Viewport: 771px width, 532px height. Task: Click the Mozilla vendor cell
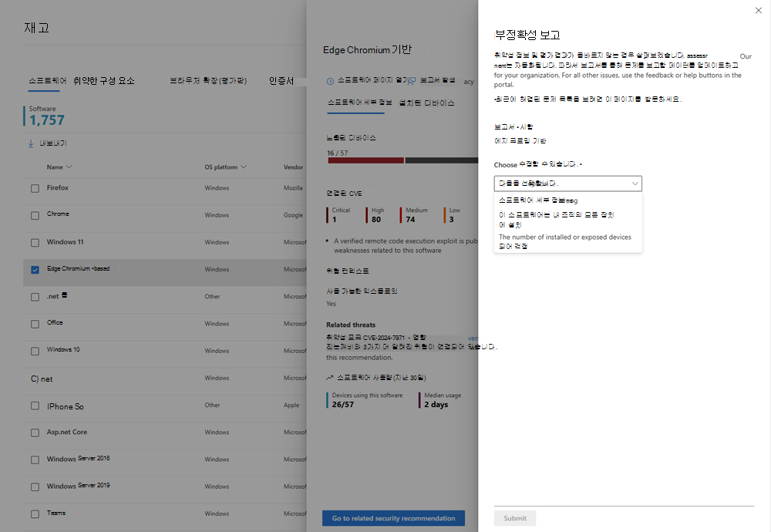click(x=293, y=188)
